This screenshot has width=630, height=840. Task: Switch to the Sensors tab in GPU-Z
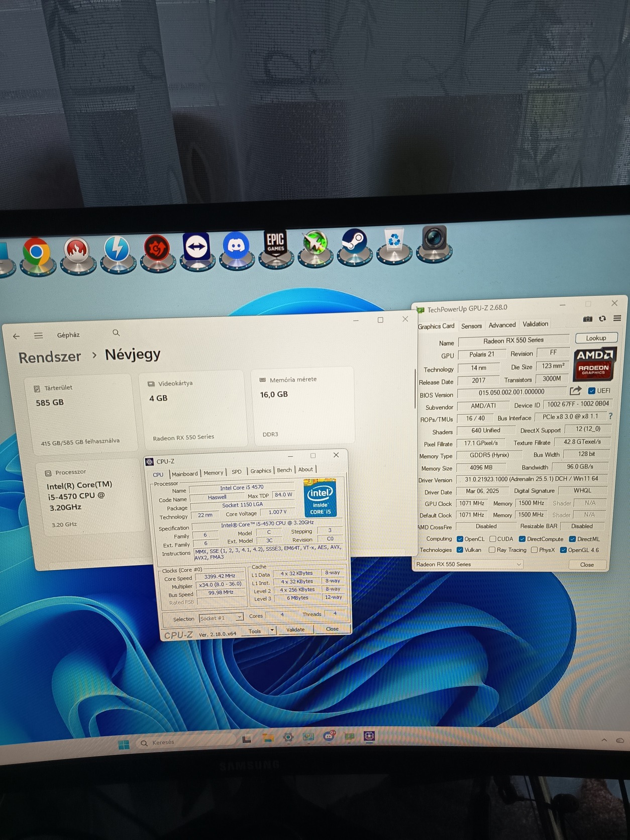click(471, 326)
